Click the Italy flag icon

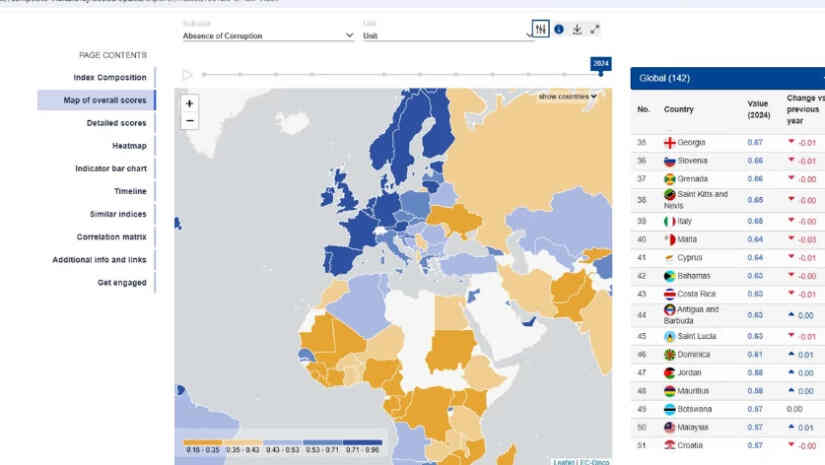click(x=669, y=221)
